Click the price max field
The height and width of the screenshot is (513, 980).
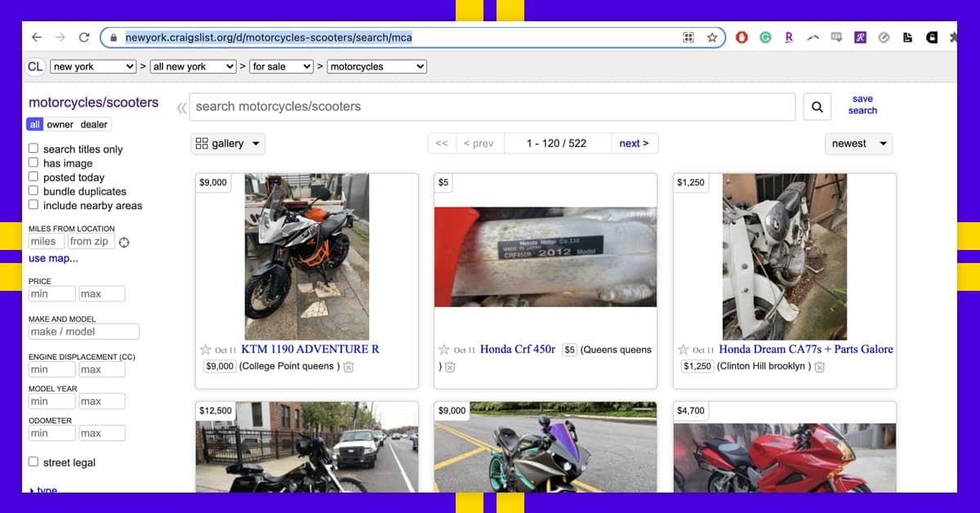click(101, 294)
